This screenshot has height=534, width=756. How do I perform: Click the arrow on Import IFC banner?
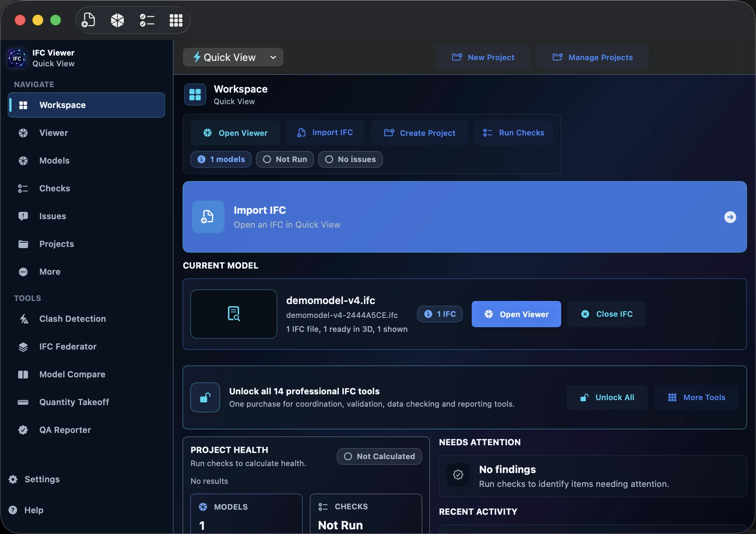[x=730, y=217]
